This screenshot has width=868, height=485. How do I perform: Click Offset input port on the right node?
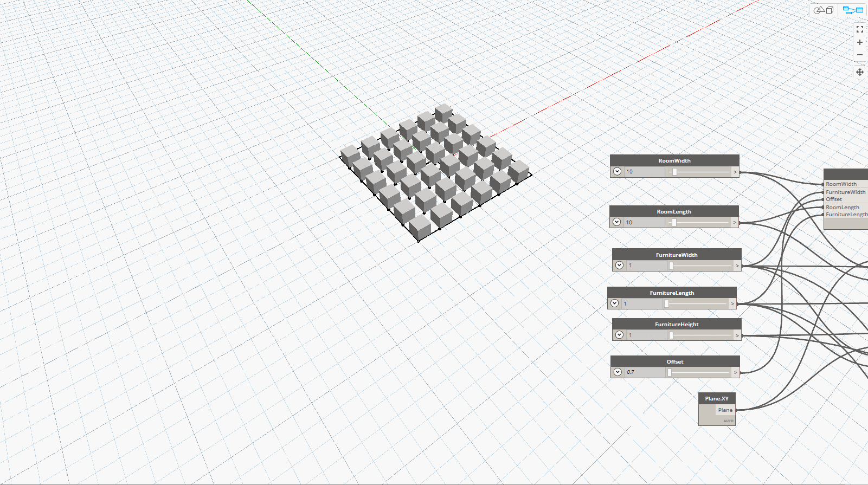pyautogui.click(x=845, y=199)
